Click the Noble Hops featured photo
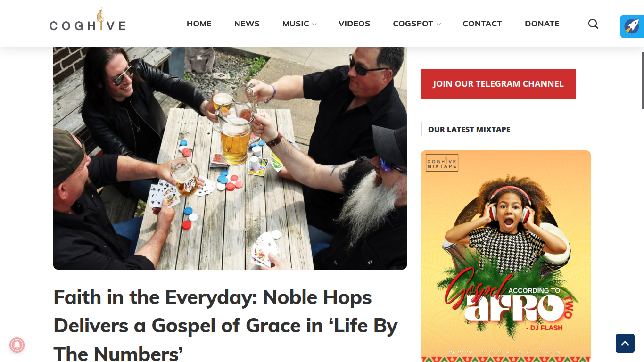644x362 pixels. pos(230,158)
